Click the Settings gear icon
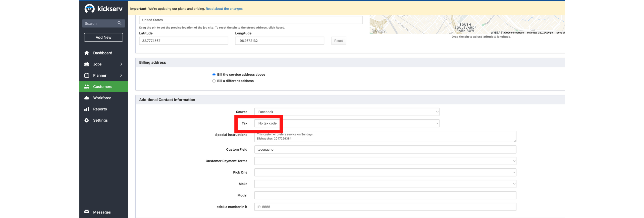The width and height of the screenshot is (644, 218). 87,120
